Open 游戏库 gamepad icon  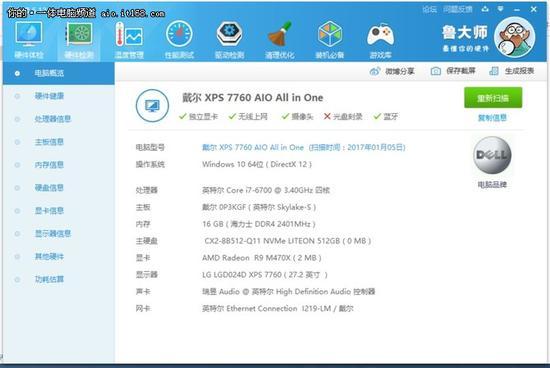(380, 40)
